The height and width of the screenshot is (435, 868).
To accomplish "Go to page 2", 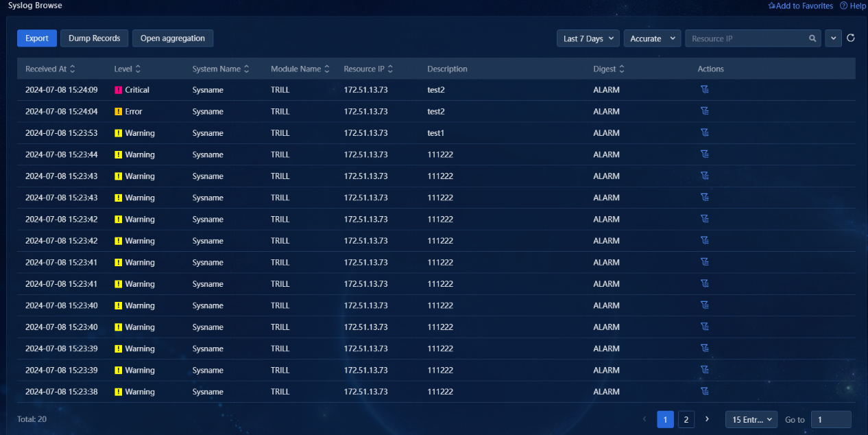I will (686, 419).
